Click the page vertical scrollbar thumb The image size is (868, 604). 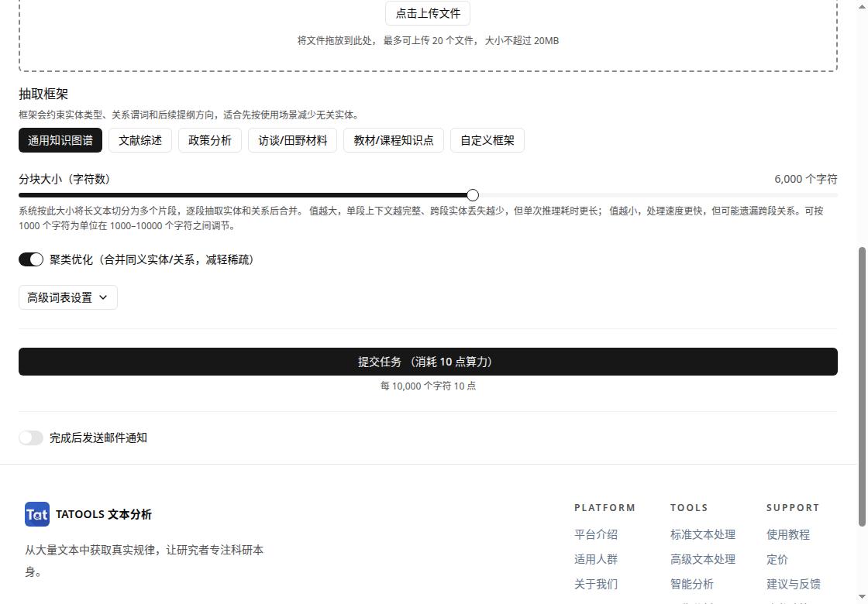(862, 386)
